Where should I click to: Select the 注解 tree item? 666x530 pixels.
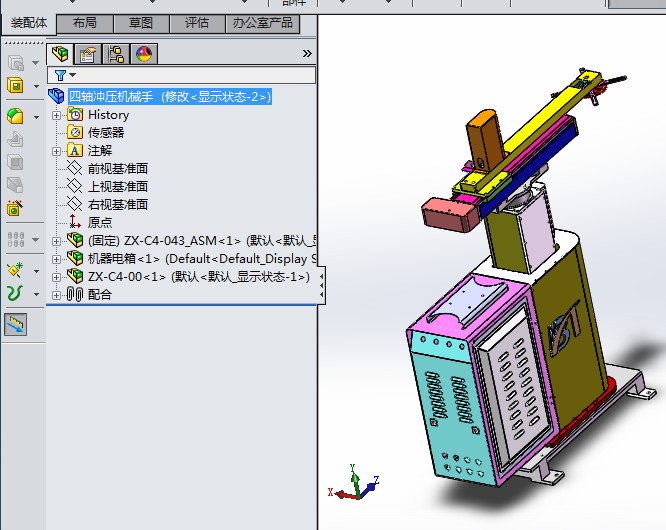100,151
